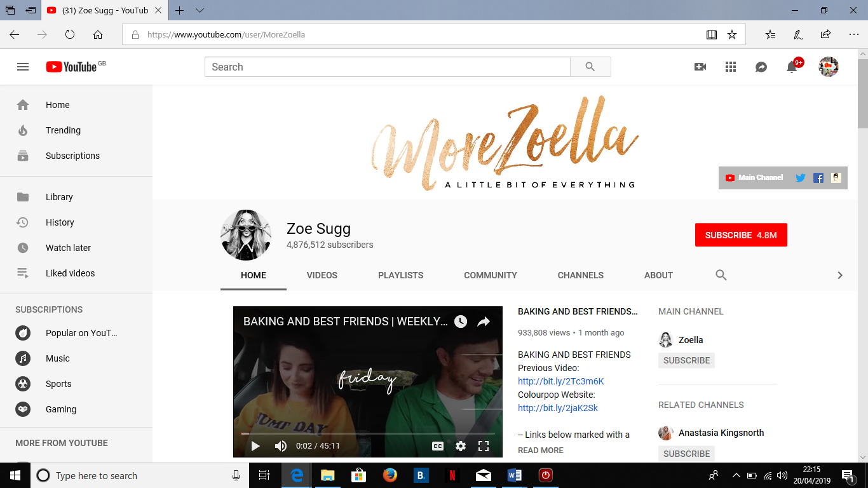Viewport: 868px width, 488px height.
Task: Open Netflix from the taskbar
Action: (x=452, y=475)
